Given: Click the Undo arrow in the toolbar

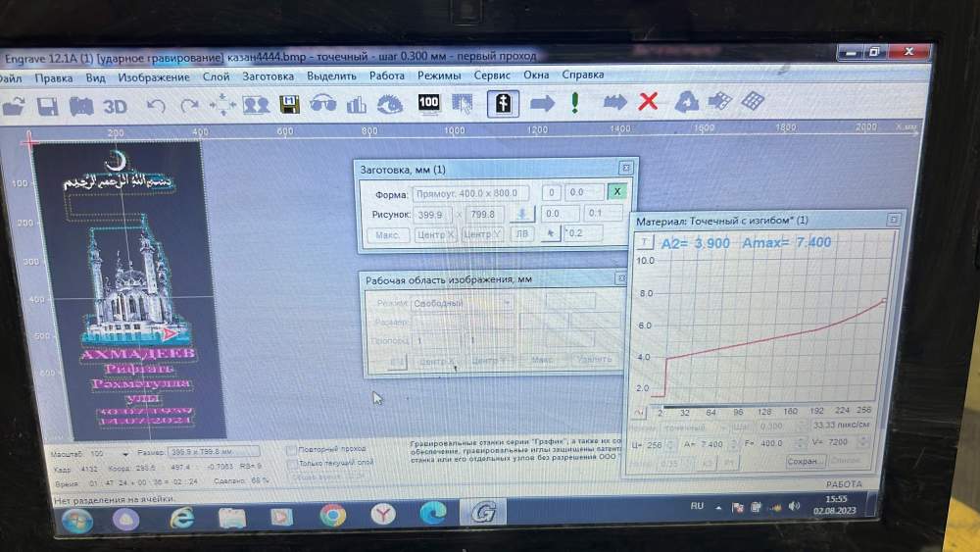Looking at the screenshot, I should (x=155, y=104).
